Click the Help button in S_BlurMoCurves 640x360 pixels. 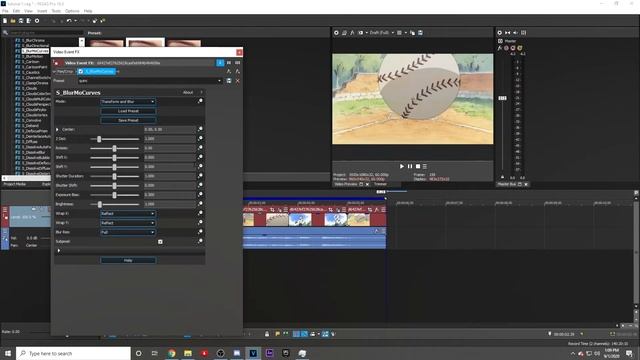coord(128,260)
